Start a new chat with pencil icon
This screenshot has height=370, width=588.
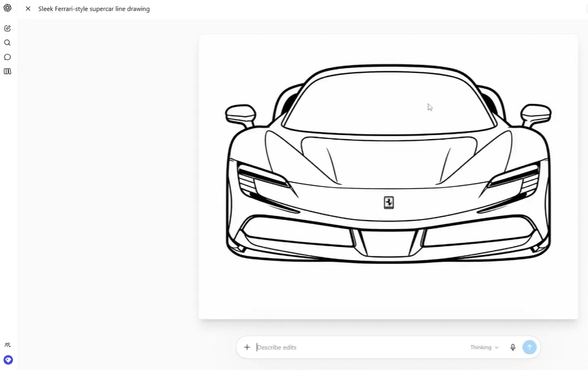7,29
